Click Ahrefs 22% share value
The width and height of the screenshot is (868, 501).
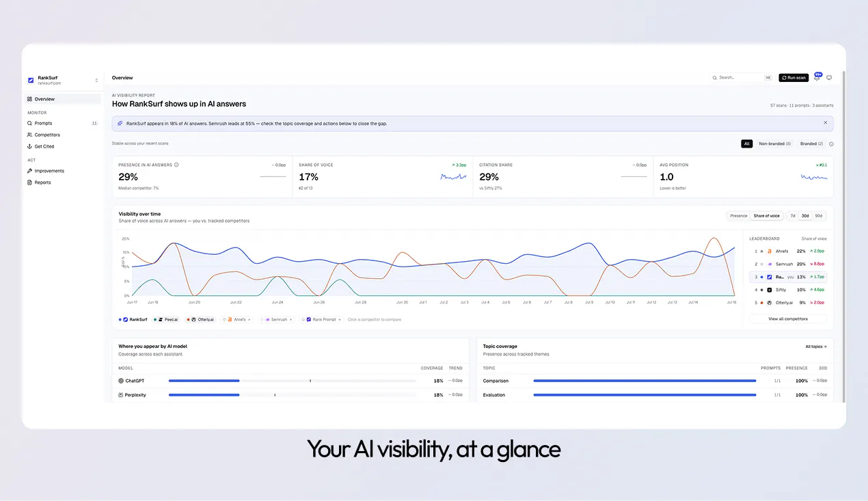(801, 252)
